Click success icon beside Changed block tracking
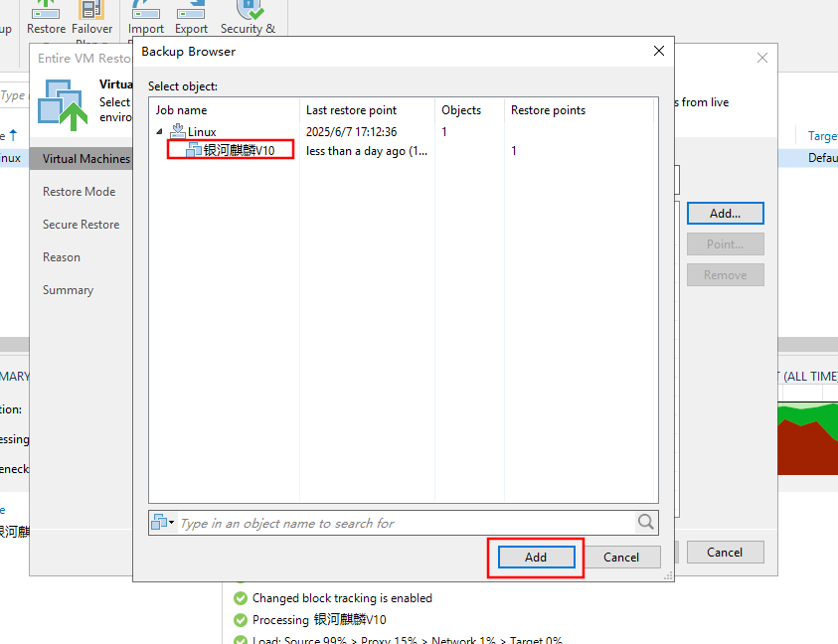Viewport: 838px width, 644px height. coord(241,598)
